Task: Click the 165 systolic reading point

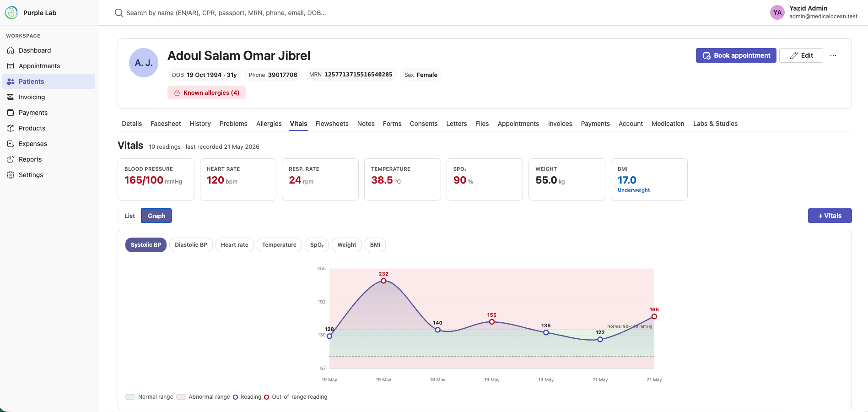Action: (654, 316)
